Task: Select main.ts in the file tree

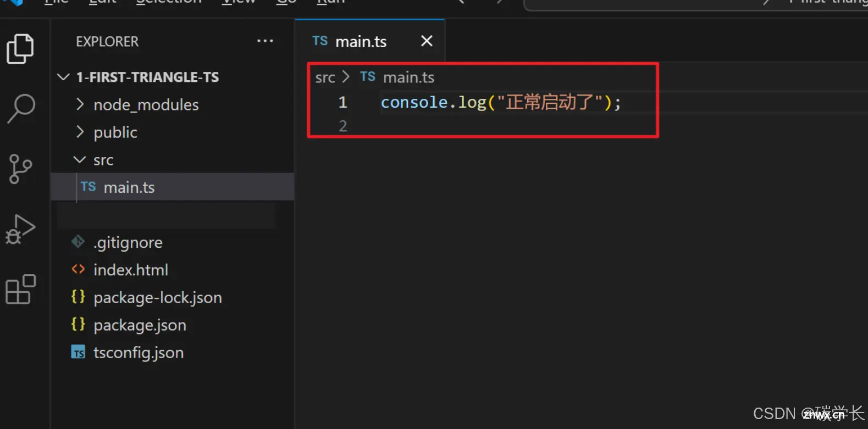Action: tap(173, 187)
